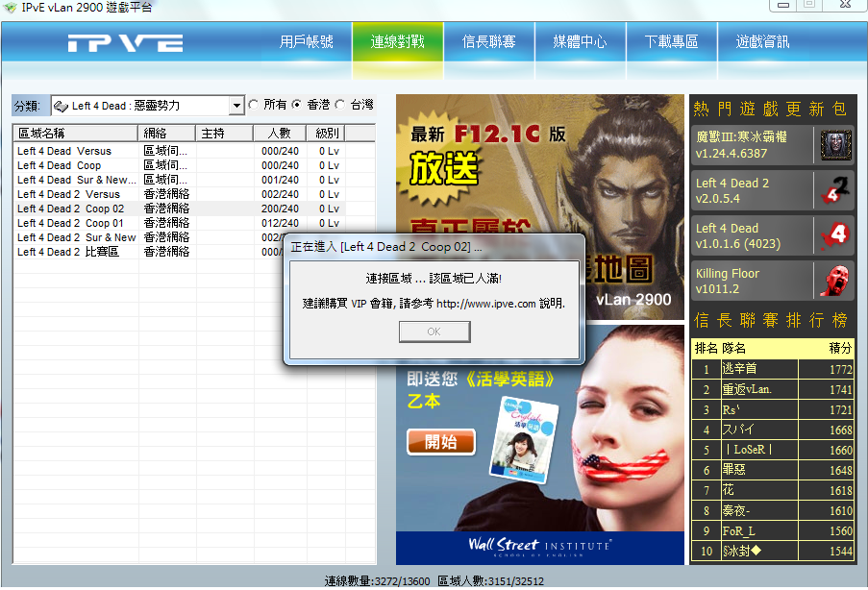This screenshot has height=590, width=868.
Task: Switch to the 遊戲資訊 tab
Action: tap(762, 42)
